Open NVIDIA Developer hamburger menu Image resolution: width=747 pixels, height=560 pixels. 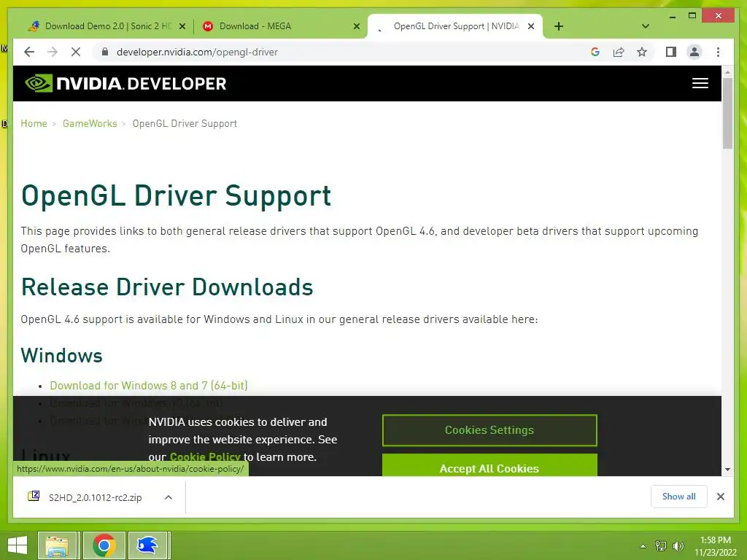[700, 83]
